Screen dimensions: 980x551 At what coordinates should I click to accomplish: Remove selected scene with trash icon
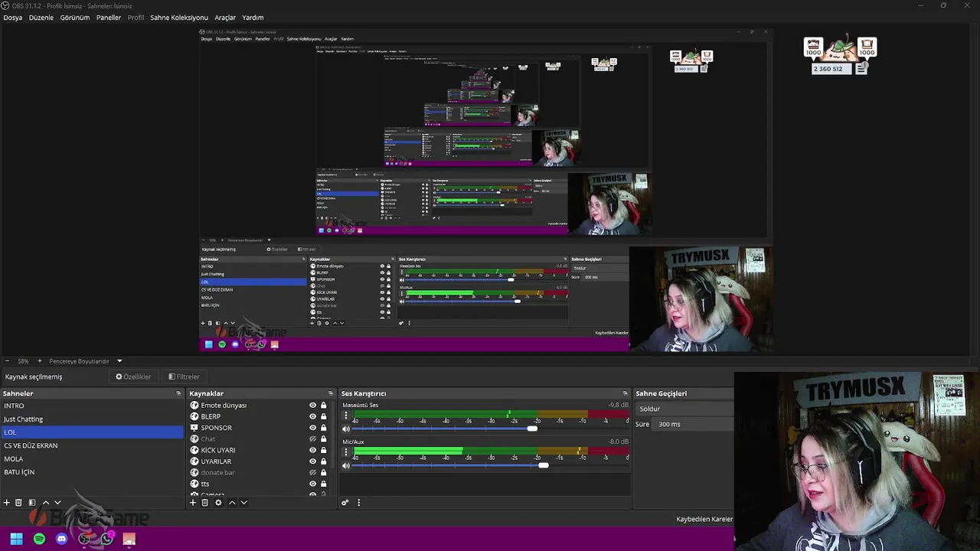point(18,503)
